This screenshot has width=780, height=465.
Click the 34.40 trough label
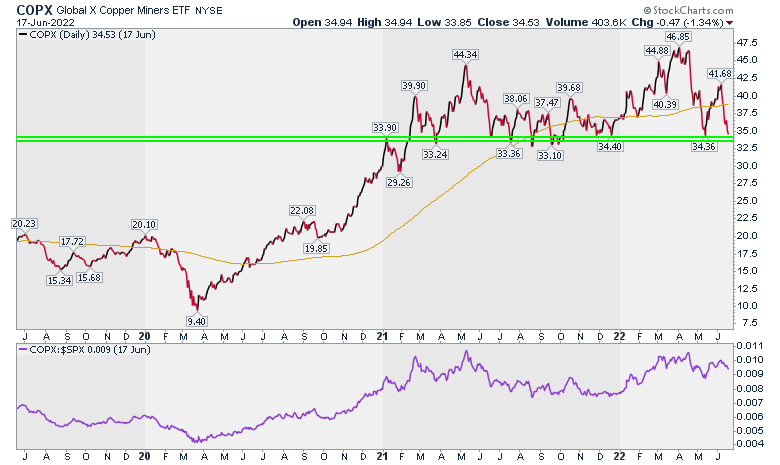[x=610, y=147]
